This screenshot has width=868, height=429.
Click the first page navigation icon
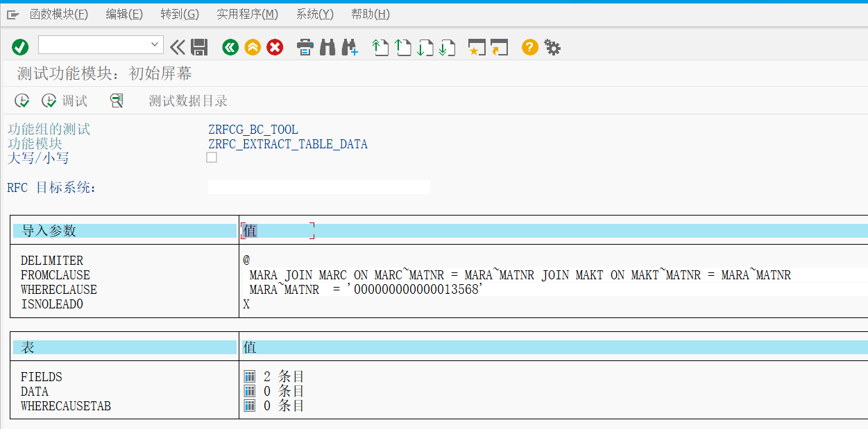[380, 47]
